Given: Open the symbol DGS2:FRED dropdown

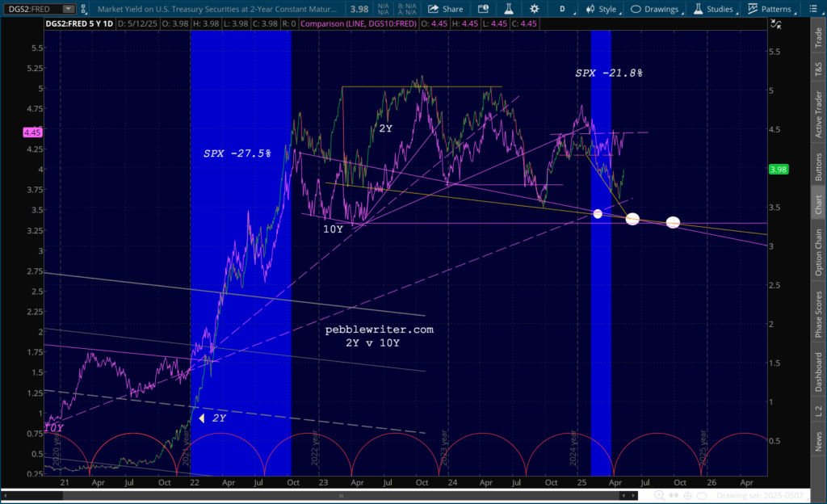Looking at the screenshot, I should click(69, 9).
